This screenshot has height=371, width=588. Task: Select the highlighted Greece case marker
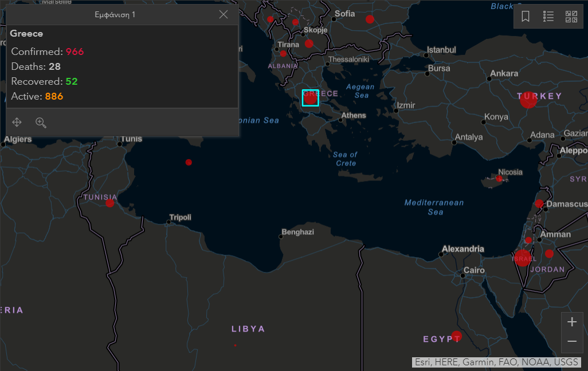310,98
